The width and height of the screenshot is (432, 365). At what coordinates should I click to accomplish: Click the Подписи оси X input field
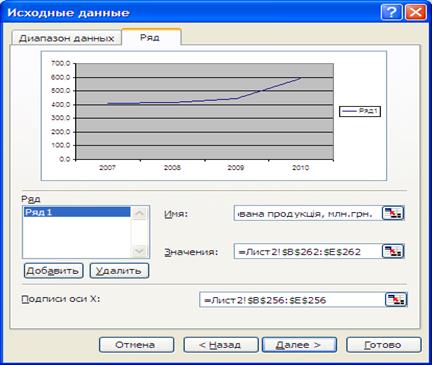(x=291, y=300)
